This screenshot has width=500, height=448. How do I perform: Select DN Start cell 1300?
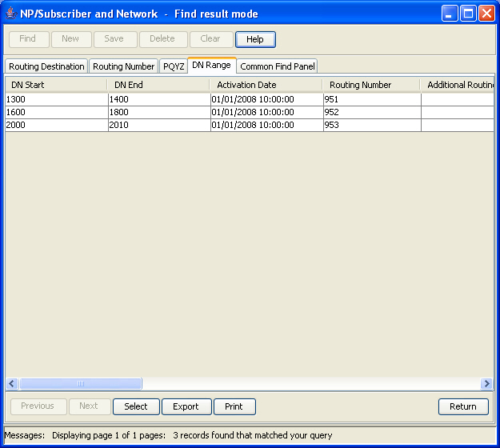(57, 99)
